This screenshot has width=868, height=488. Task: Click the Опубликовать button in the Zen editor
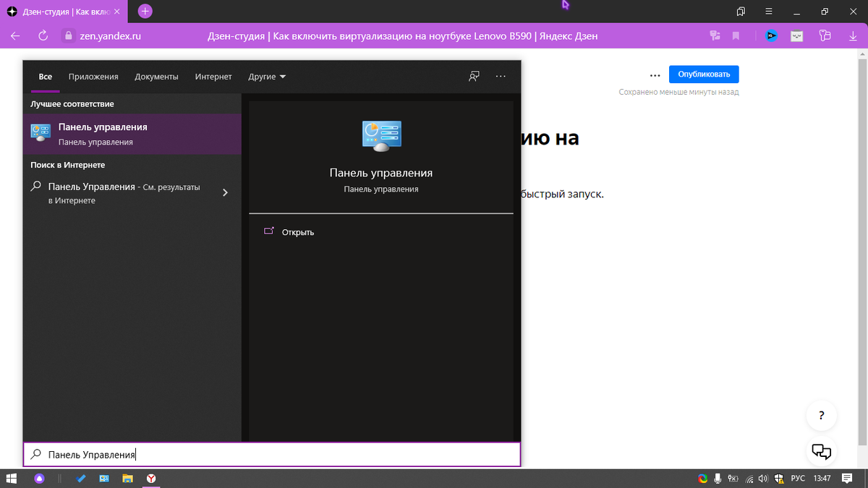coord(704,74)
